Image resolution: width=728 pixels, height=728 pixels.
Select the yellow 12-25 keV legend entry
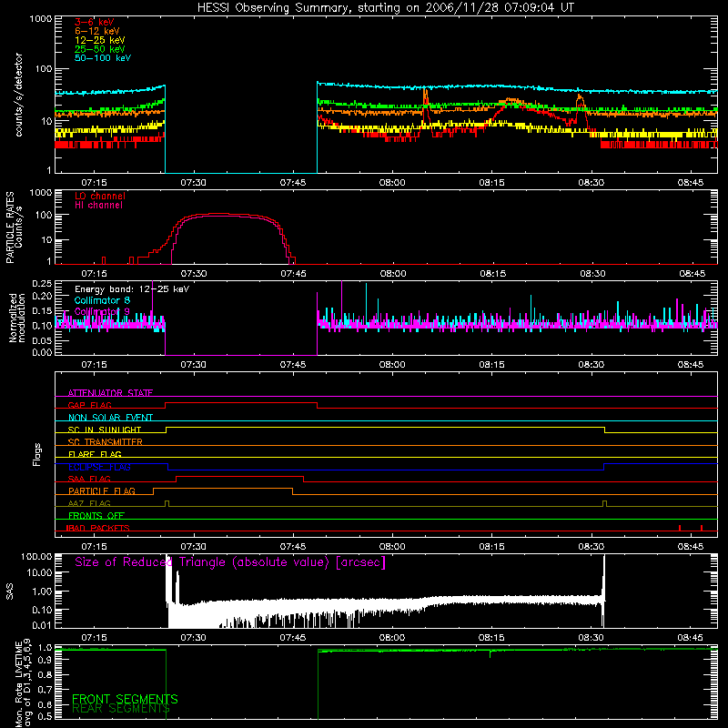click(x=100, y=40)
